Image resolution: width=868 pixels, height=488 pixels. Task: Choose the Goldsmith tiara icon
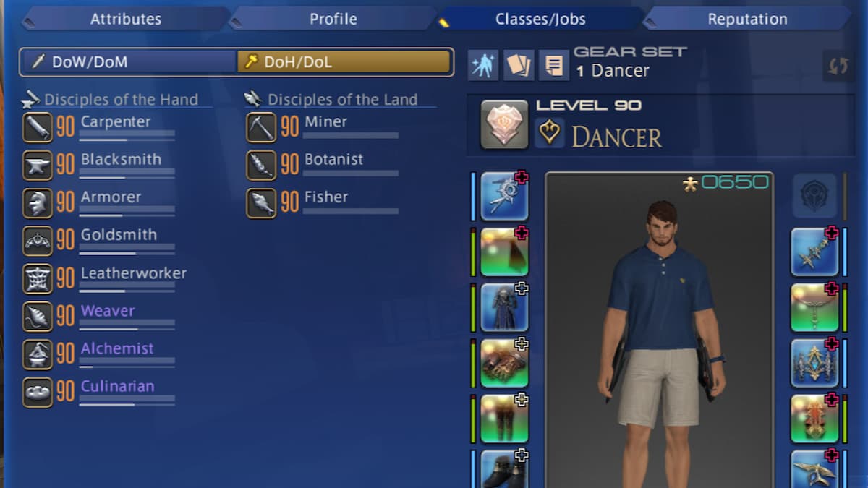pos(38,241)
